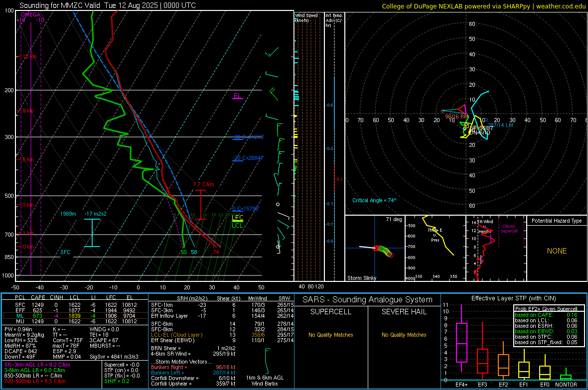588x390 pixels.
Task: Click the '71 deg' slinky angle text
Action: click(394, 219)
